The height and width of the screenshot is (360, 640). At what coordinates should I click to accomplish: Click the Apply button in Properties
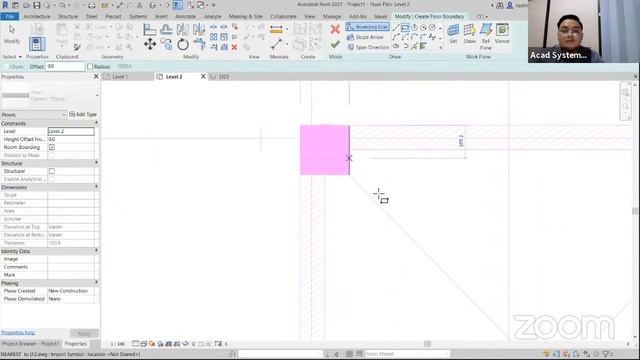coord(84,333)
